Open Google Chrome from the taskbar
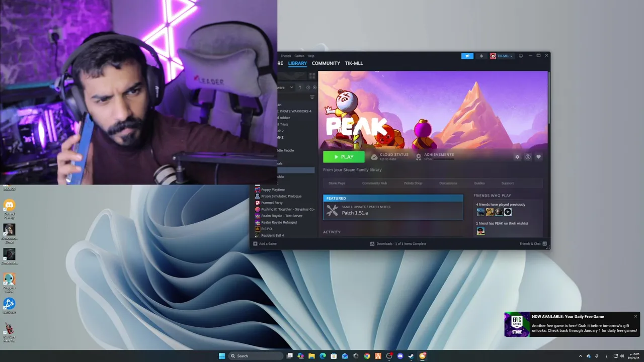The image size is (644, 362). (x=367, y=356)
